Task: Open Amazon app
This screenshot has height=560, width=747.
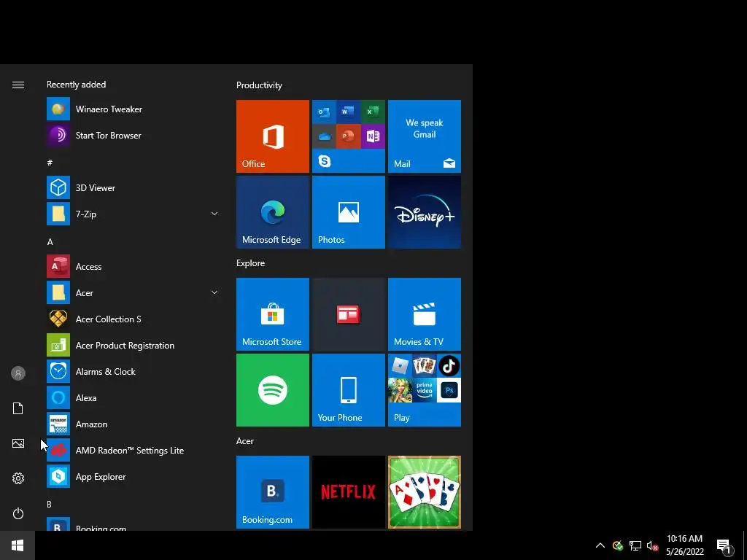Action: pos(133,424)
